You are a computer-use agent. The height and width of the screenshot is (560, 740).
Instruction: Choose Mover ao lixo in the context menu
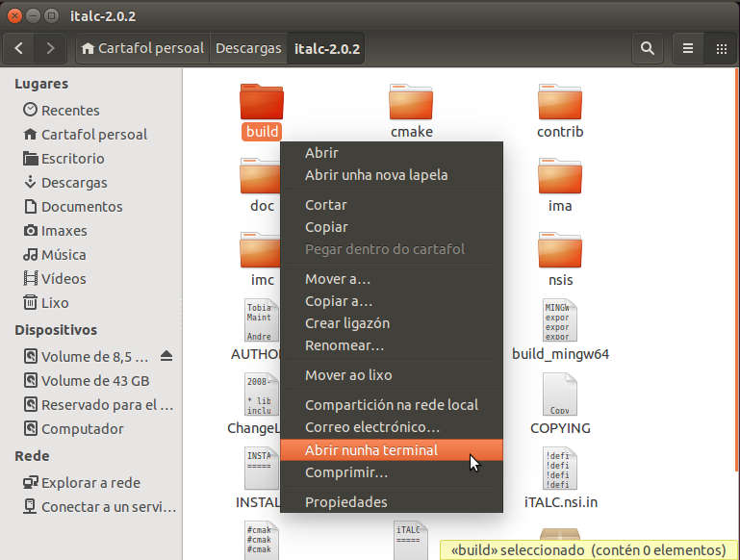pyautogui.click(x=392, y=375)
